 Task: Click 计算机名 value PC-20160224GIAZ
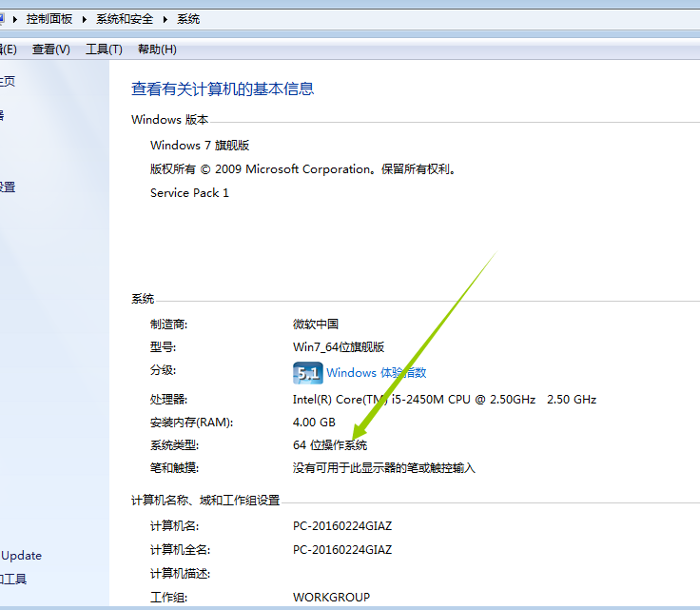click(342, 526)
